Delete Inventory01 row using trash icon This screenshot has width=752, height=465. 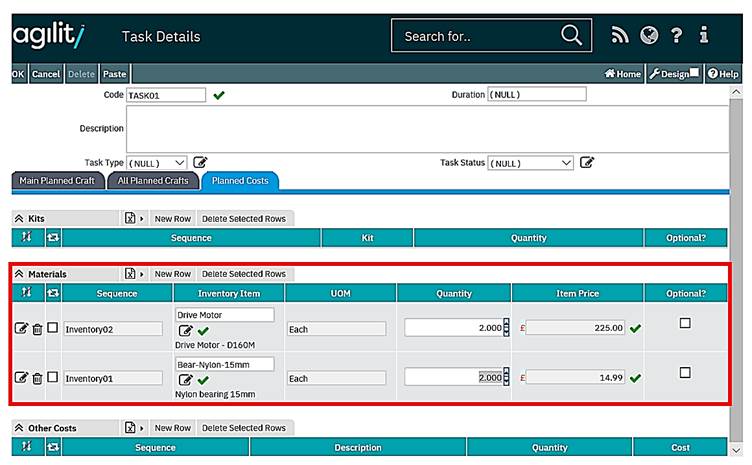tap(37, 378)
